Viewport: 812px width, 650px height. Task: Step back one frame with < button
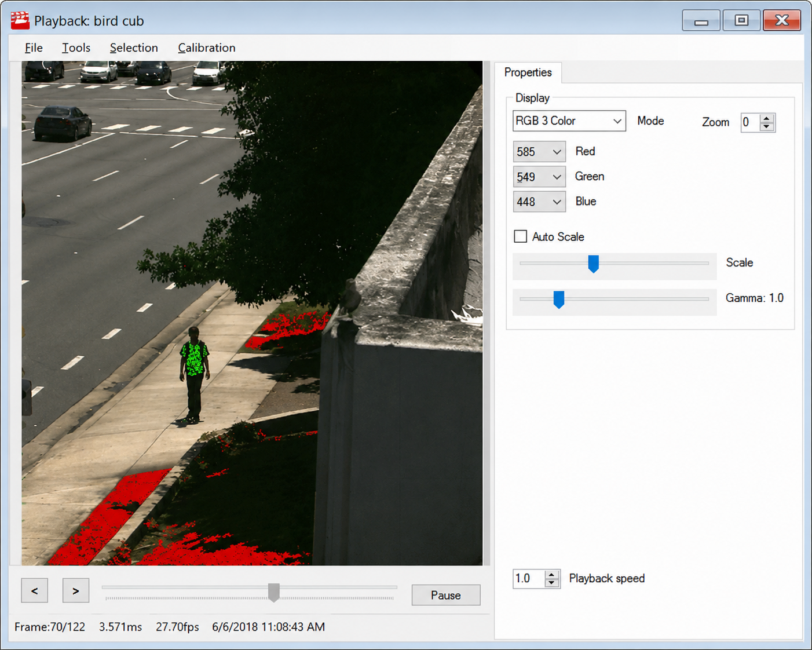point(35,590)
